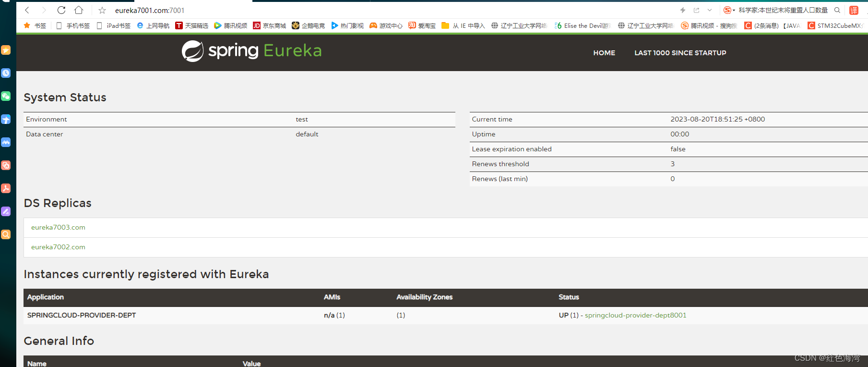Viewport: 868px width, 367px height.
Task: Open the 天猫精选 bookmark
Action: tap(192, 25)
